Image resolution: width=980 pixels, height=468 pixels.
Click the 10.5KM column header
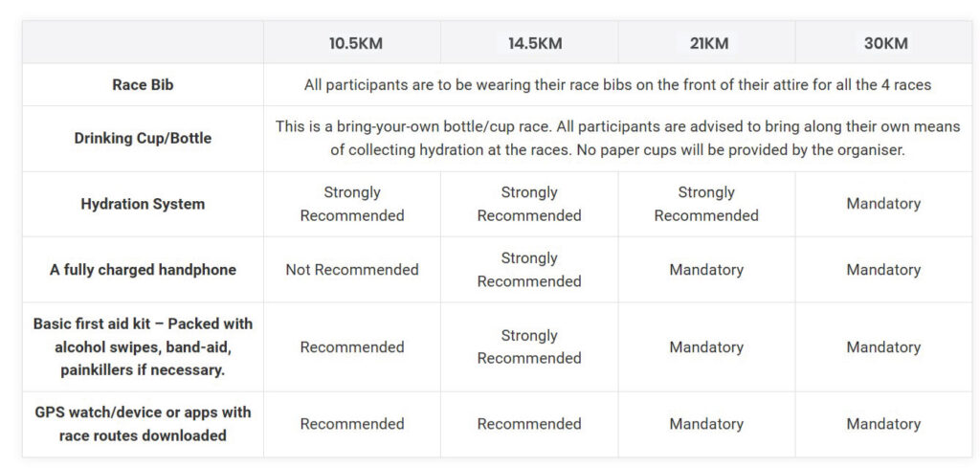tap(355, 43)
